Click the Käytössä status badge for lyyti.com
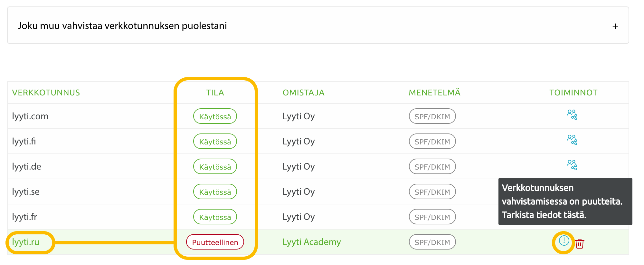 click(x=215, y=116)
